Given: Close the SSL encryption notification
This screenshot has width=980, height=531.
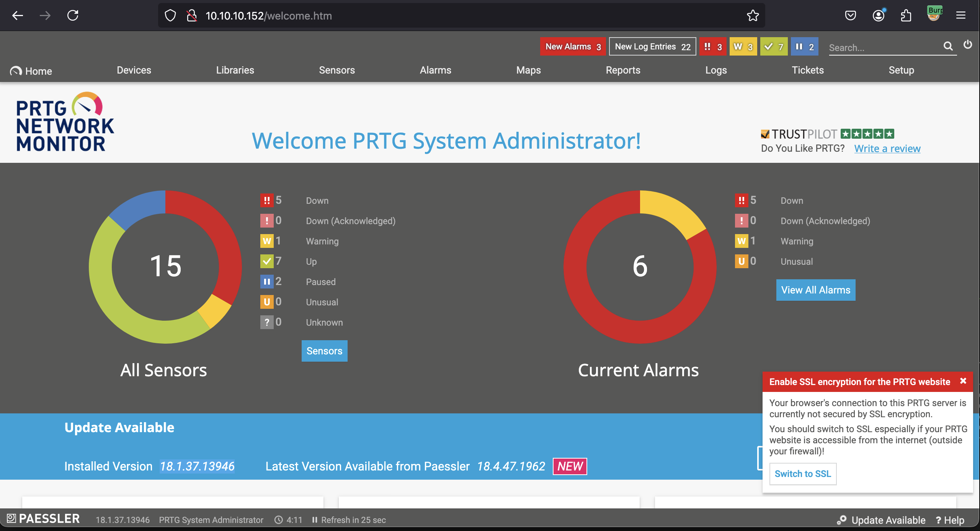Looking at the screenshot, I should (963, 381).
